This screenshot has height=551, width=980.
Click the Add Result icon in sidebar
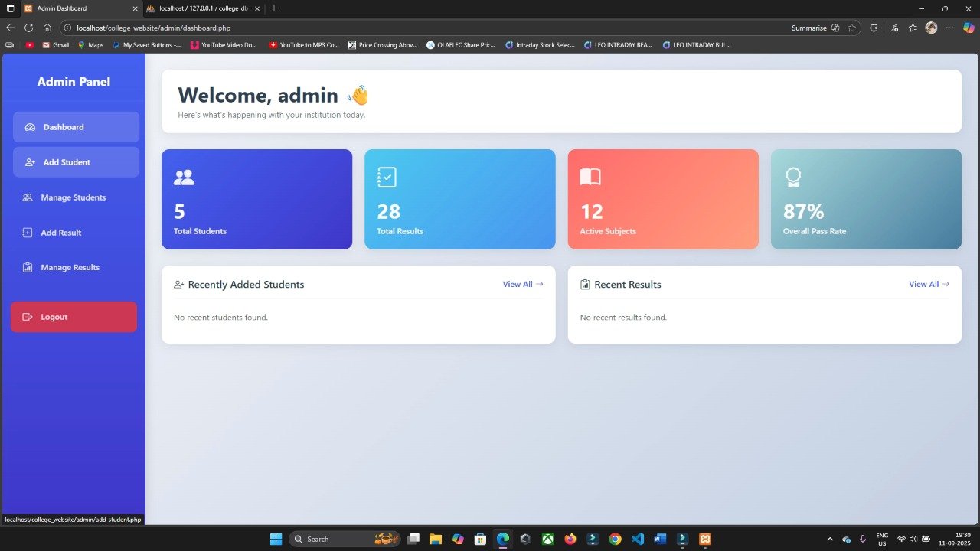point(28,233)
